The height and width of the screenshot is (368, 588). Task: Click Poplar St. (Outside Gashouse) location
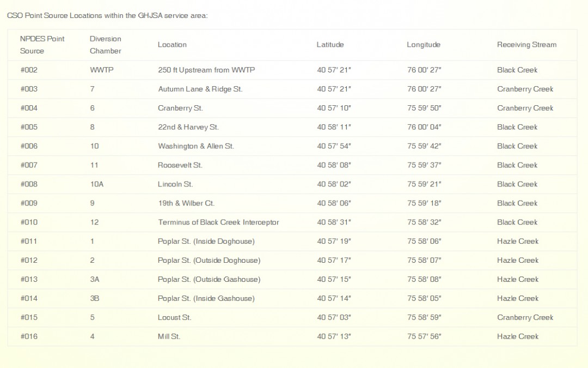coord(209,280)
